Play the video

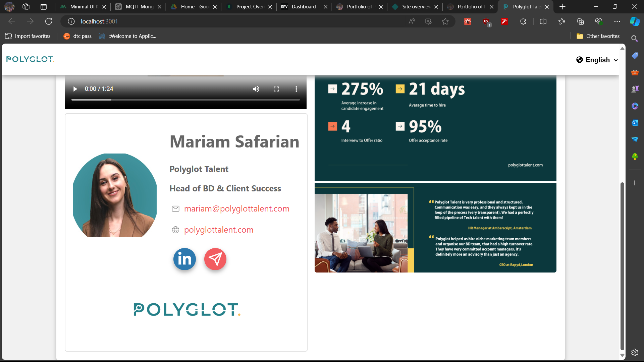[x=75, y=89]
